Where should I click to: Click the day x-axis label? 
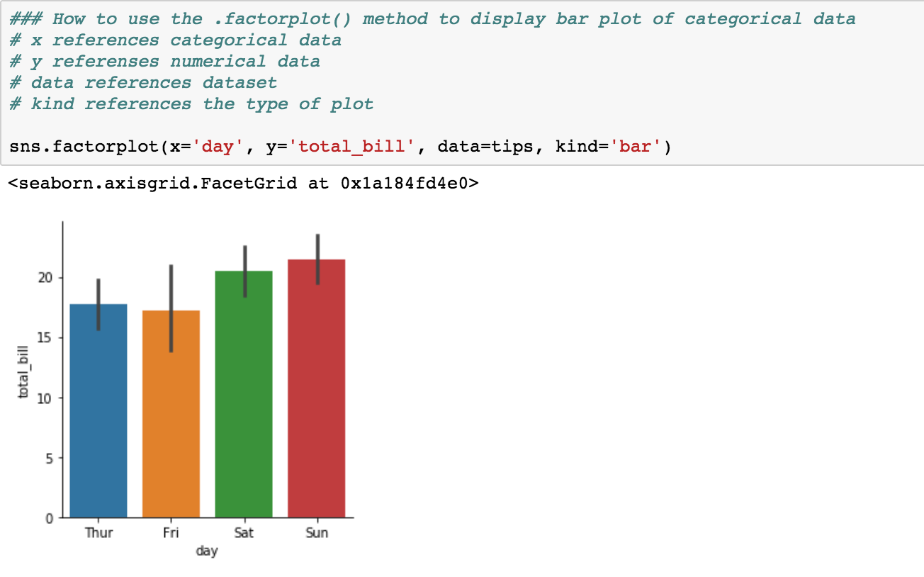[x=207, y=551]
